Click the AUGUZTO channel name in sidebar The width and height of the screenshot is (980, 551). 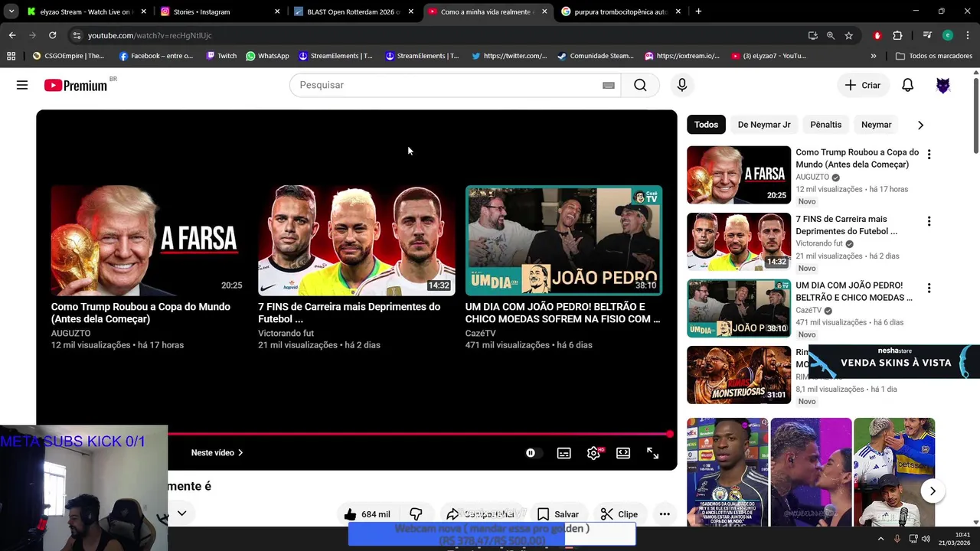(812, 177)
